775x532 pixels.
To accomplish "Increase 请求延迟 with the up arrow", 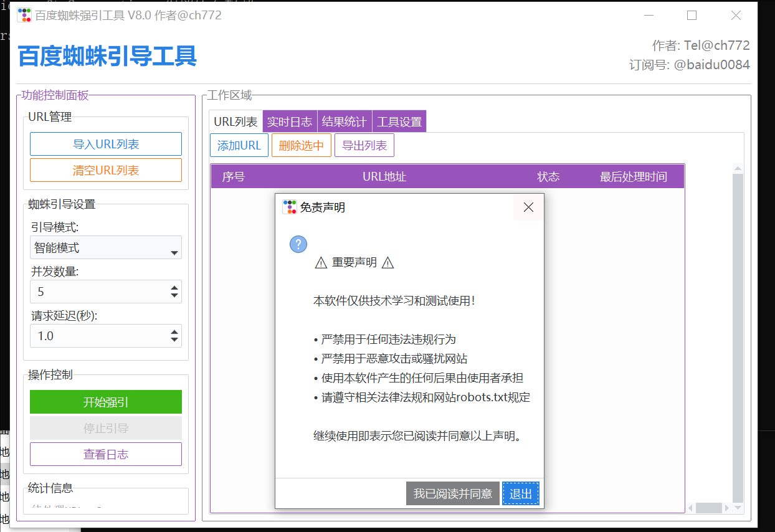I will pos(174,331).
